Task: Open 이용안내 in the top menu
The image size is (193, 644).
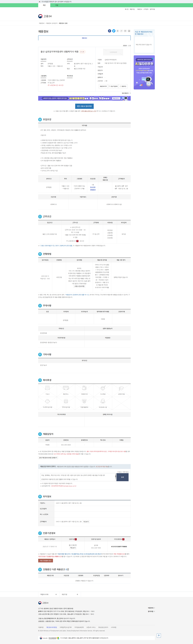Action: (139, 9)
